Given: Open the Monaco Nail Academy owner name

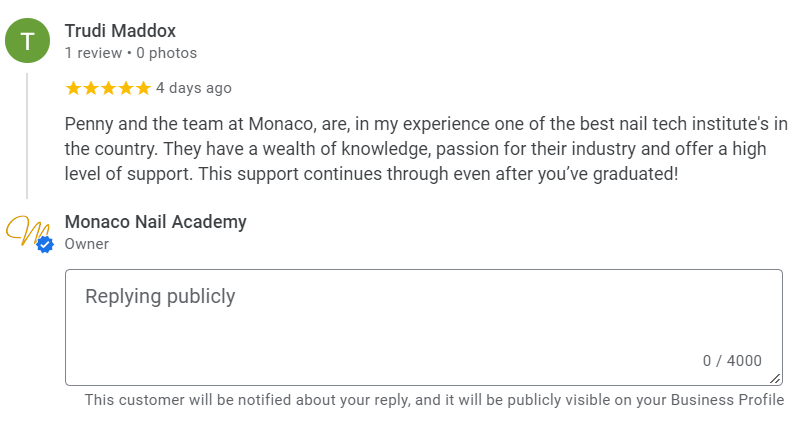Looking at the screenshot, I should point(155,222).
